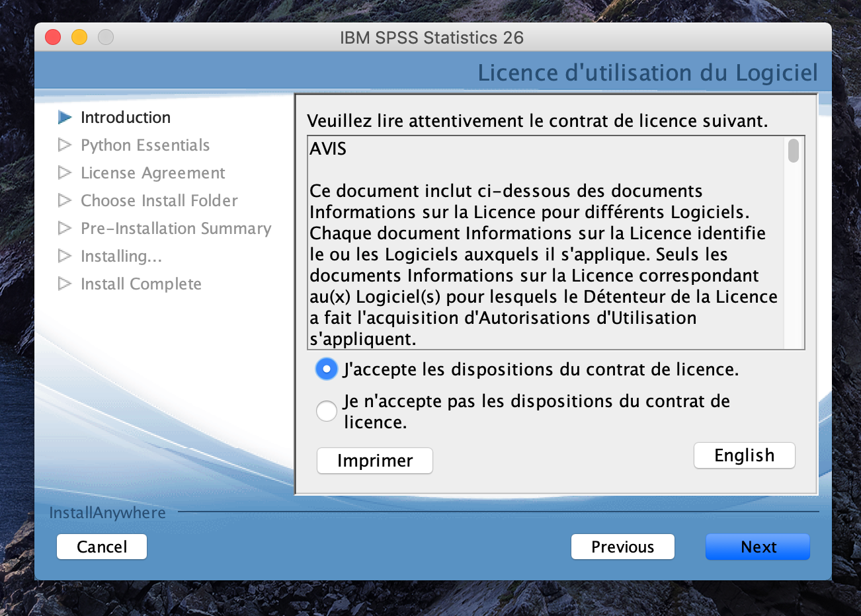Click the License Agreement step label
The width and height of the screenshot is (861, 616).
point(153,173)
